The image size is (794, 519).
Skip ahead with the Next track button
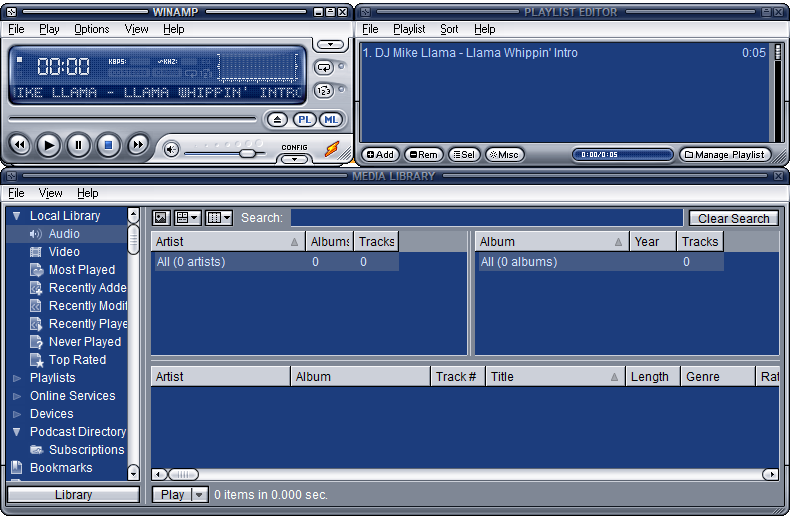[x=138, y=145]
